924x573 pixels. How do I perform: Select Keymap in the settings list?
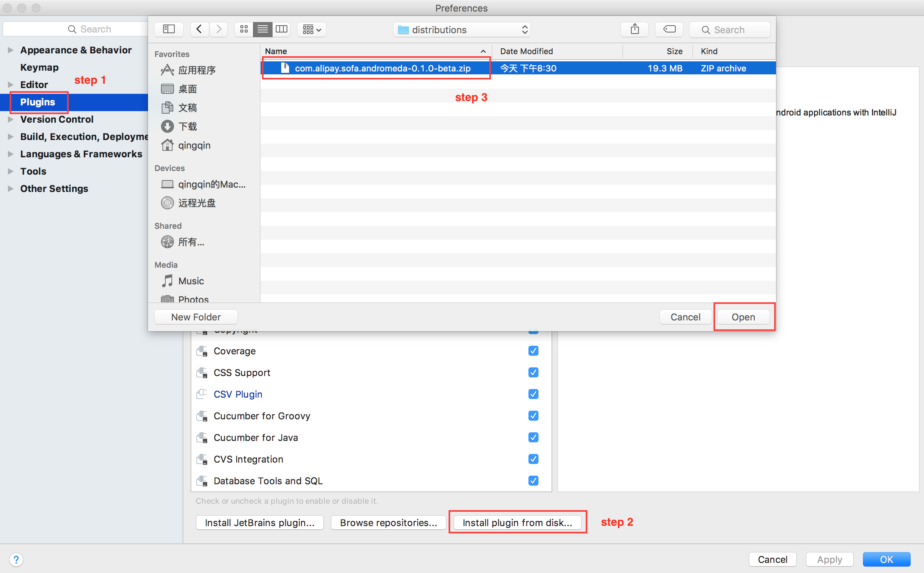tap(39, 67)
